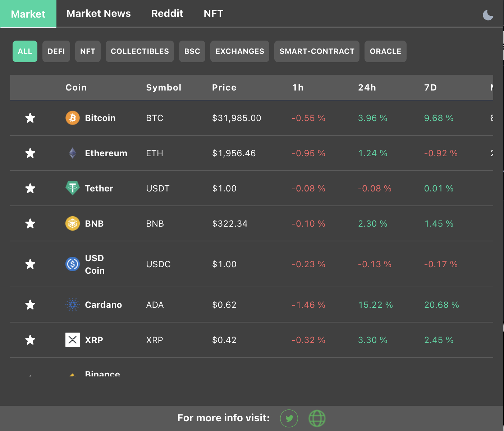The height and width of the screenshot is (431, 504).
Task: Sort by the Price column header
Action: 224,88
